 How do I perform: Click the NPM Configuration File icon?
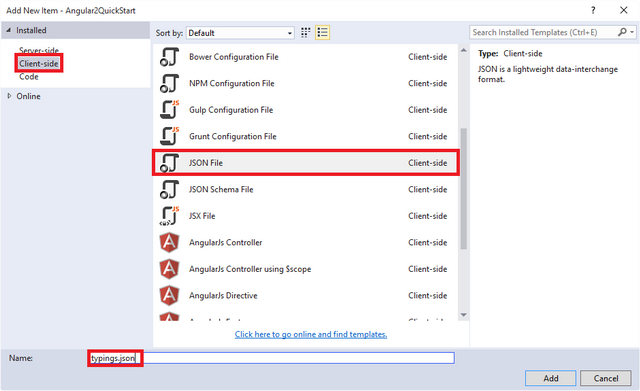[169, 83]
